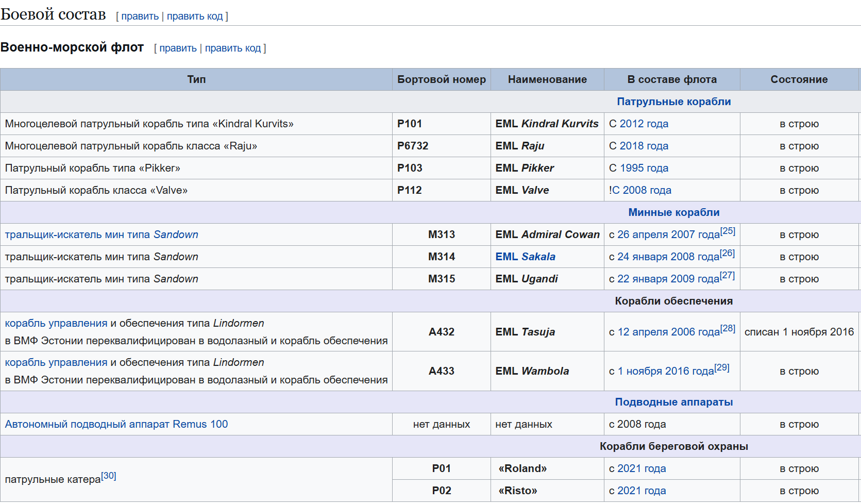Viewport: 861px width, 504px height.
Task: Click the '2012 года' link
Action: [644, 124]
